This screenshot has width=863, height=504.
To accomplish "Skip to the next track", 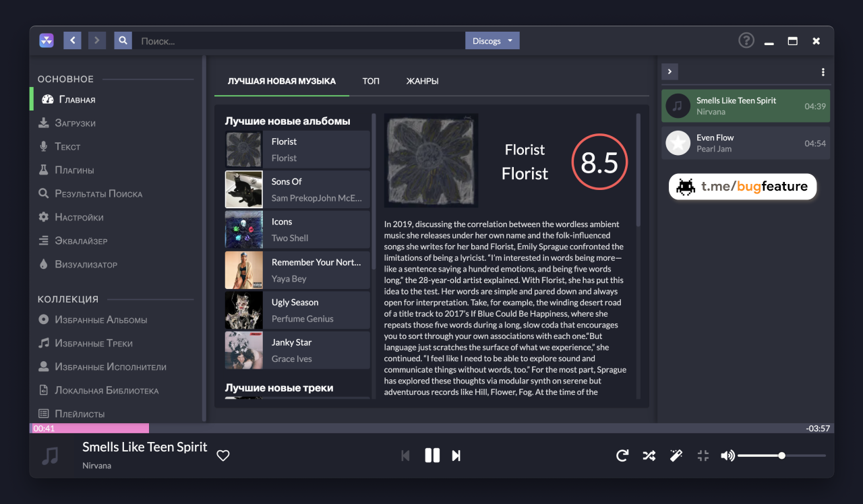I will click(456, 455).
